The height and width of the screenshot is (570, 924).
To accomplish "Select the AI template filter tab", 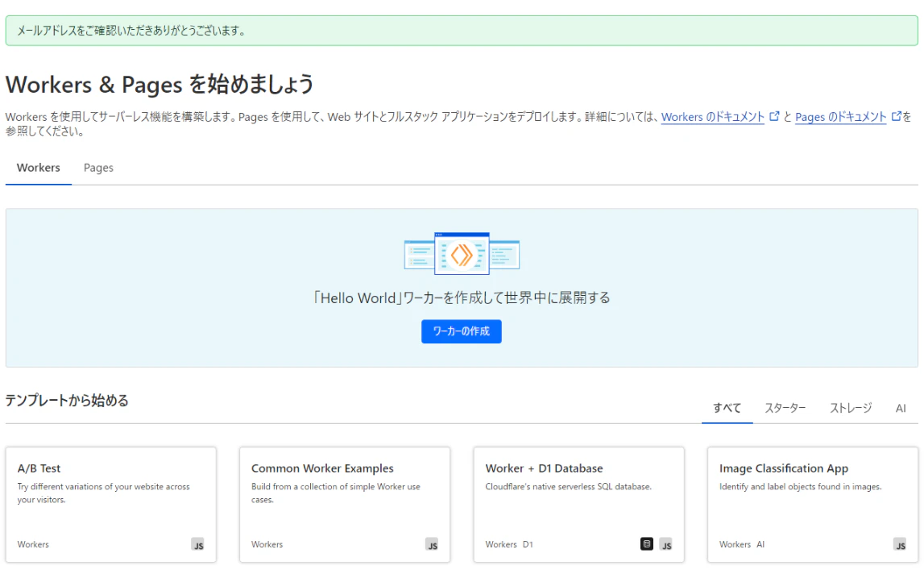I will (901, 408).
